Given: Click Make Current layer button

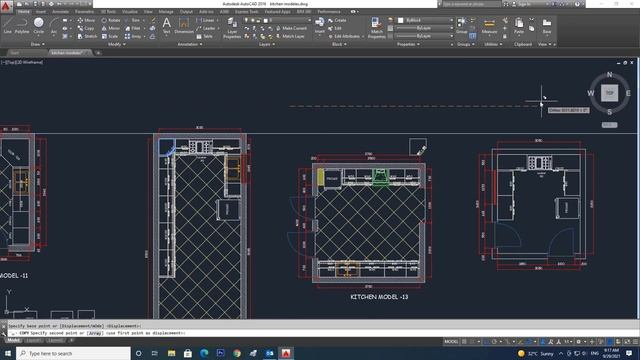Looking at the screenshot, I should pos(291,28).
